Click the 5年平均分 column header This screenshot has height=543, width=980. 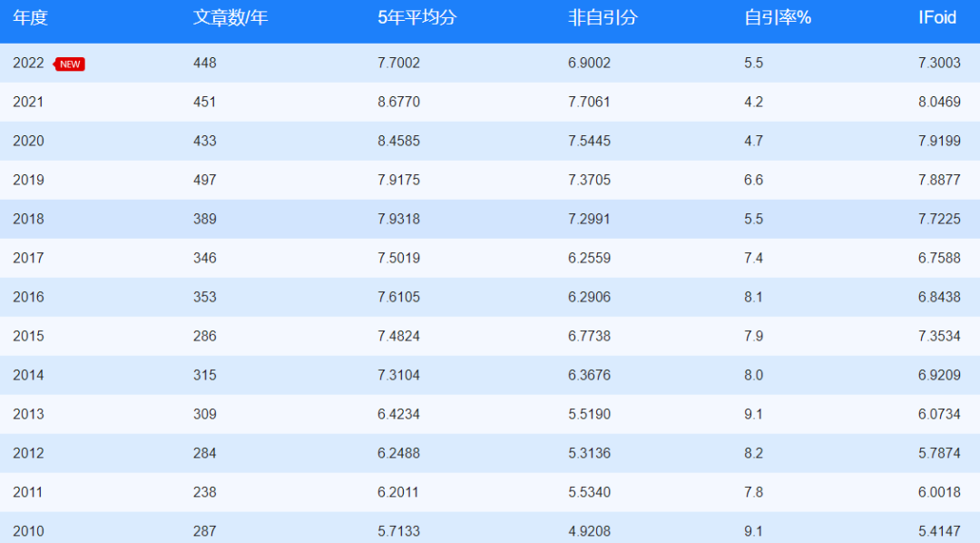pos(416,17)
